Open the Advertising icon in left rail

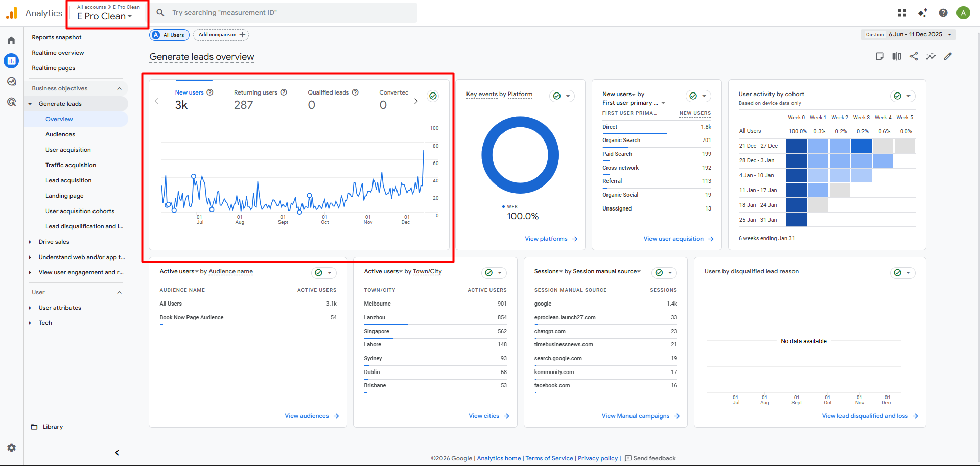click(x=11, y=102)
